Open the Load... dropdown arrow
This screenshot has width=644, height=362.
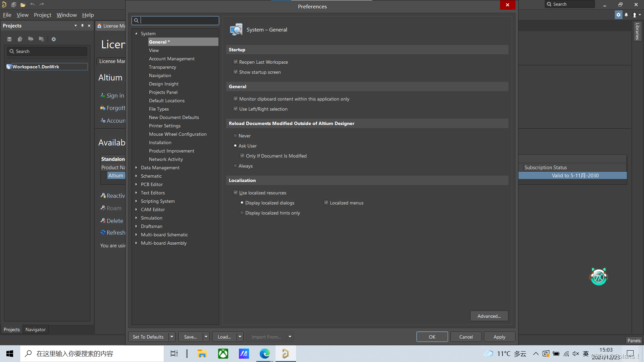(x=240, y=337)
